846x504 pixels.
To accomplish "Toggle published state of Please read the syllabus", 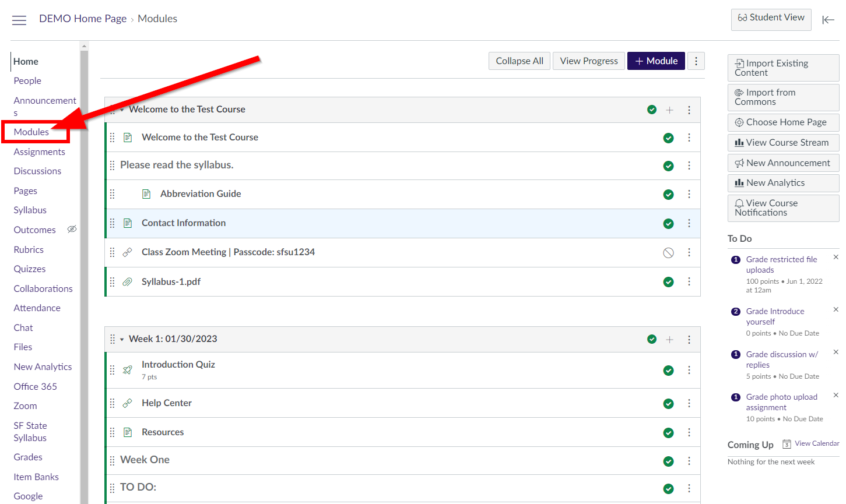I will click(669, 166).
